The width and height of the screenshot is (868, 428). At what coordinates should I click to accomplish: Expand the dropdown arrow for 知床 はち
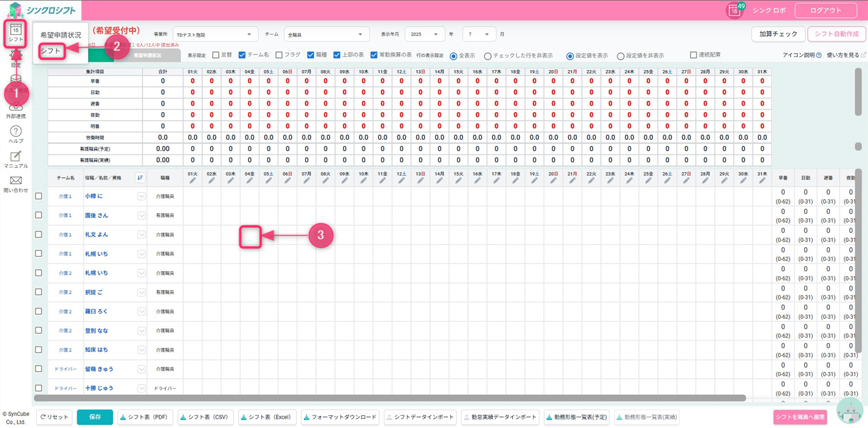click(142, 350)
